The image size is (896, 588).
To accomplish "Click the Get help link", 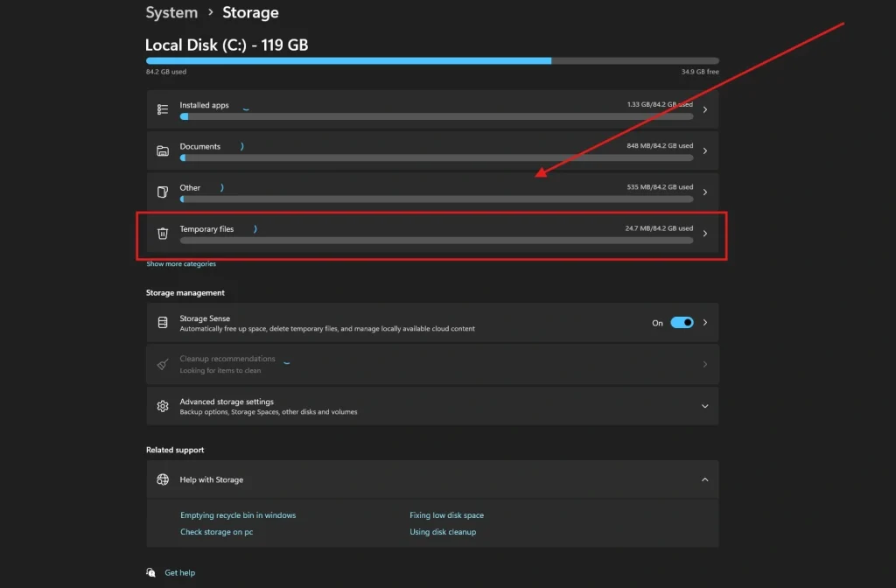I will point(180,572).
